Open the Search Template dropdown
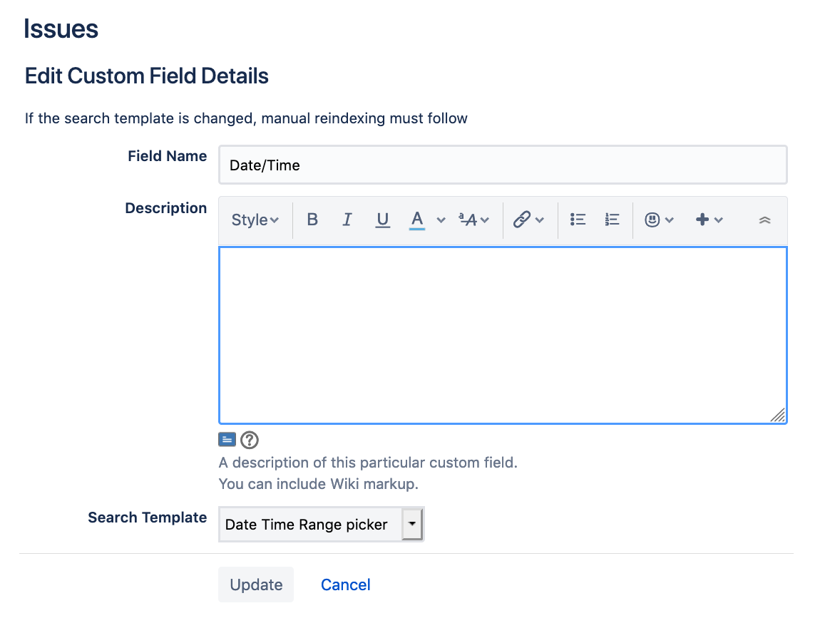The height and width of the screenshot is (623, 840). [x=412, y=523]
